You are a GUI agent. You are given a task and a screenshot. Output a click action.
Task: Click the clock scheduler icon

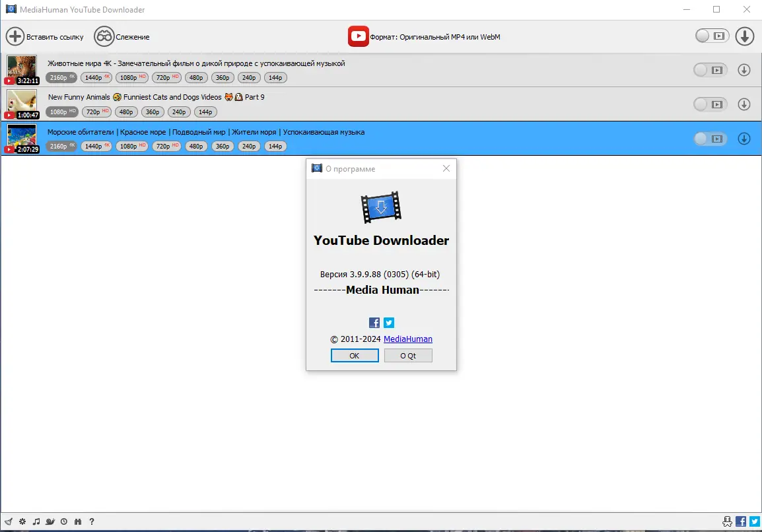coord(64,522)
